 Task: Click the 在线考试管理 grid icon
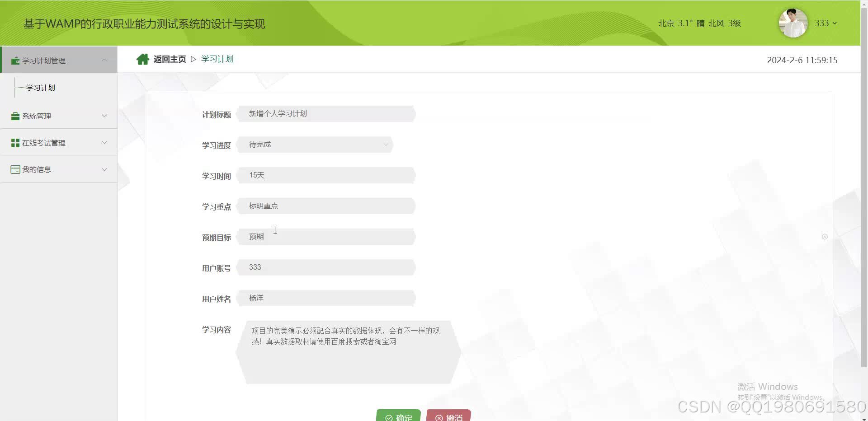(15, 143)
